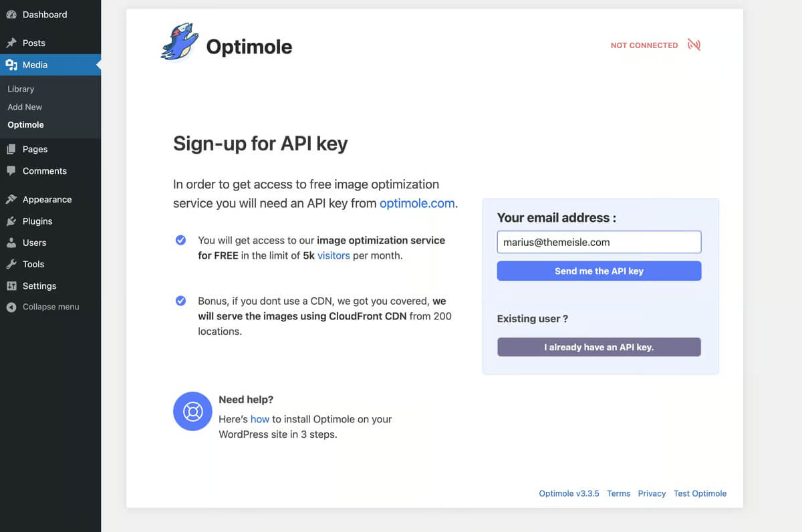
Task: Click the Appearance paintbrush icon
Action: tap(11, 199)
